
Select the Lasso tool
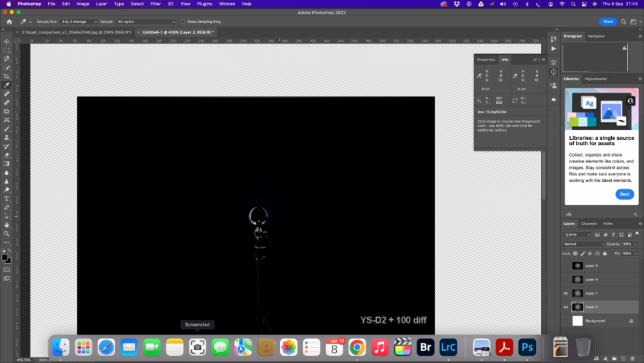pos(6,59)
